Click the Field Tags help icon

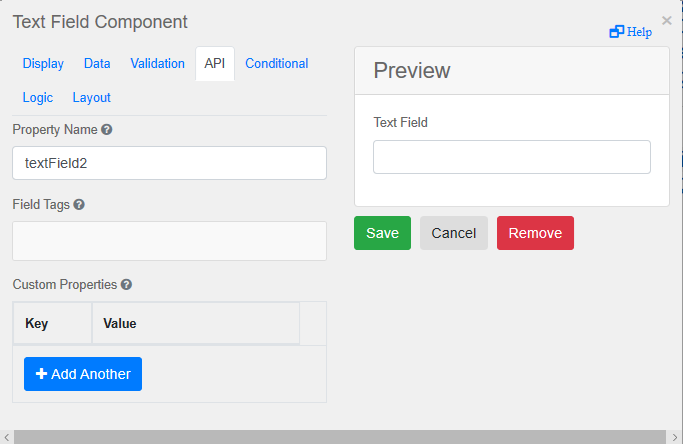coord(79,205)
